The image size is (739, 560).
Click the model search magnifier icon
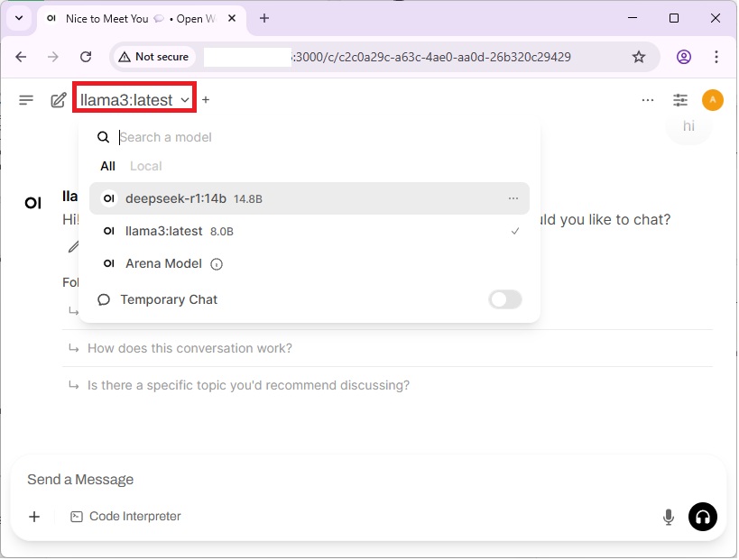(103, 137)
